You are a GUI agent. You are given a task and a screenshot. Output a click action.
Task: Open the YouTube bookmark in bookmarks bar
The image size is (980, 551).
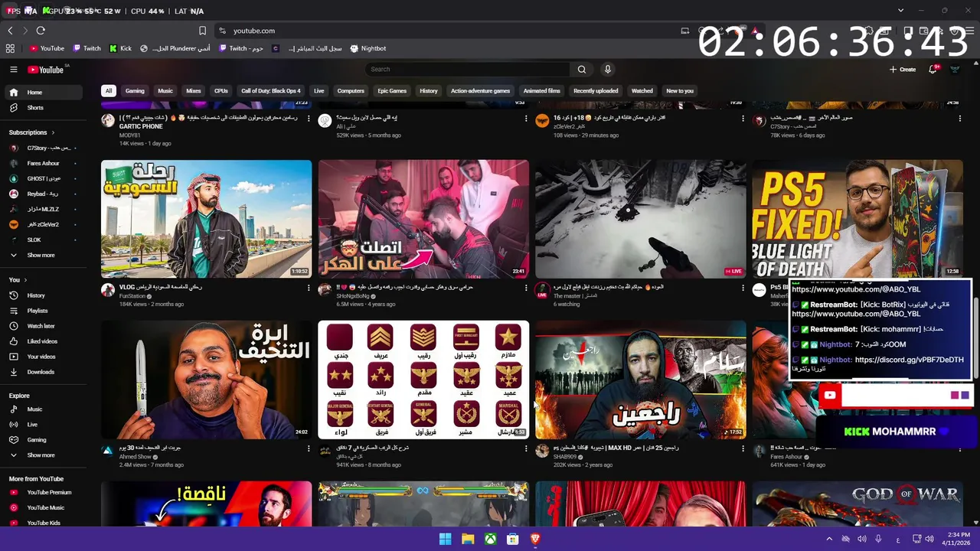point(47,48)
